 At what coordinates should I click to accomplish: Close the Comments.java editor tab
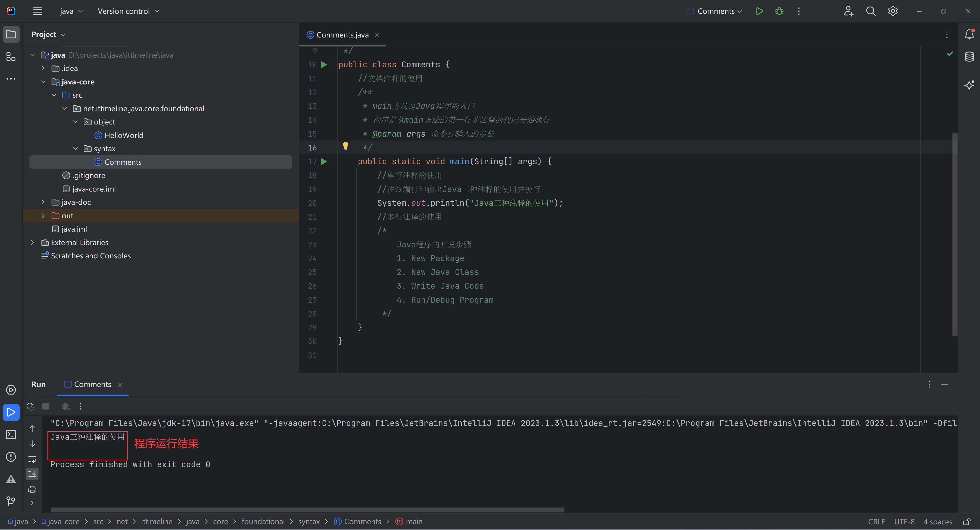[x=377, y=35]
